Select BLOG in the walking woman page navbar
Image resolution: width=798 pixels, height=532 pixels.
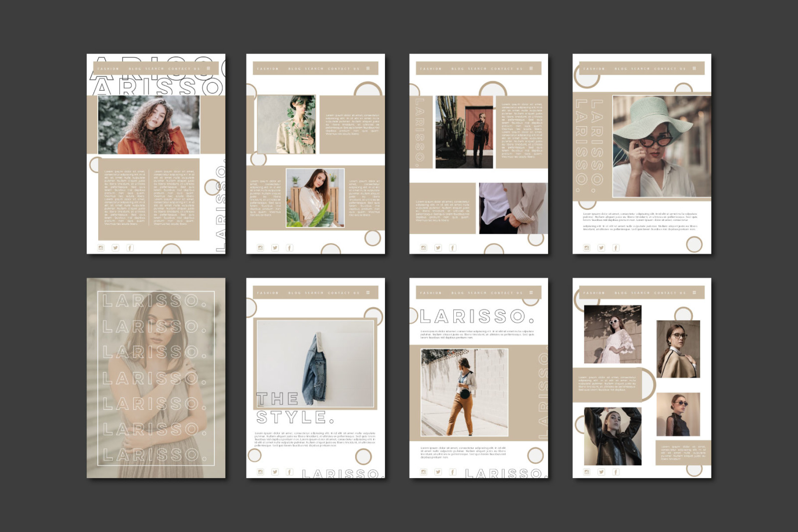[x=457, y=293]
